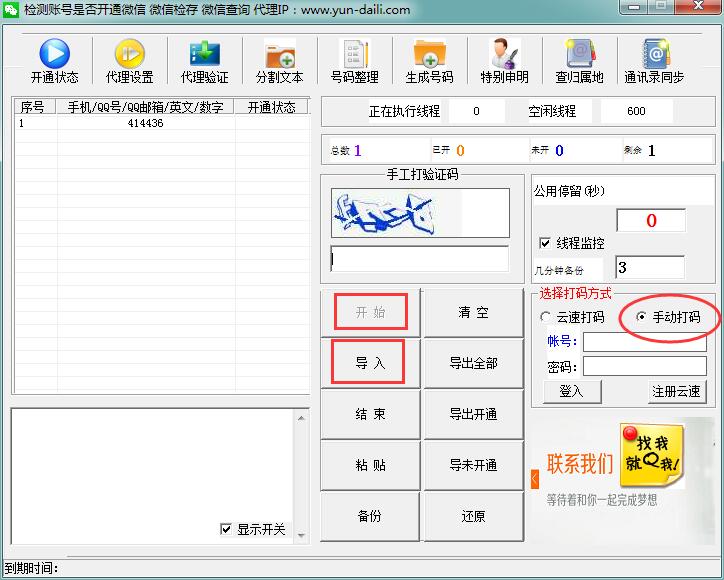Click the 导出全部 button
The height and width of the screenshot is (580, 724).
[473, 364]
